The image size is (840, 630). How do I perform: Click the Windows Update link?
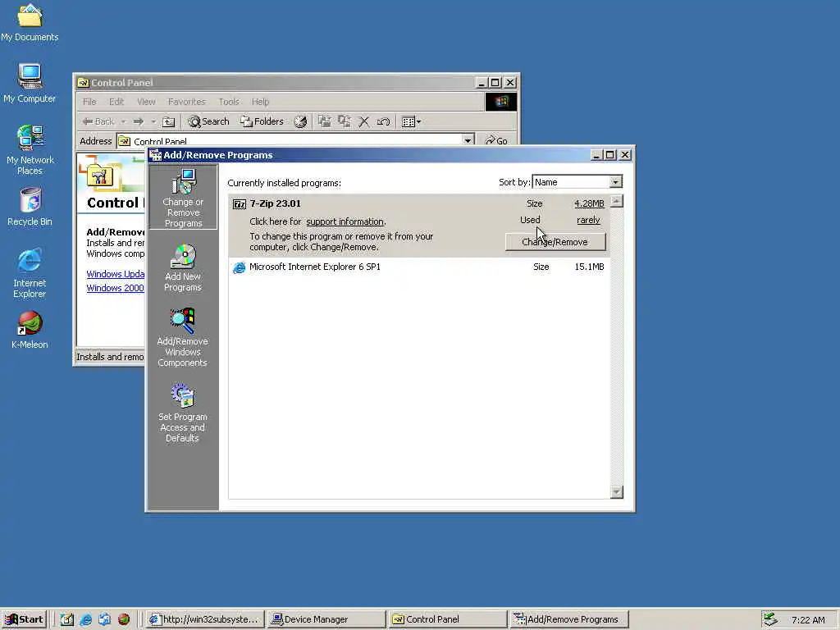pos(115,274)
